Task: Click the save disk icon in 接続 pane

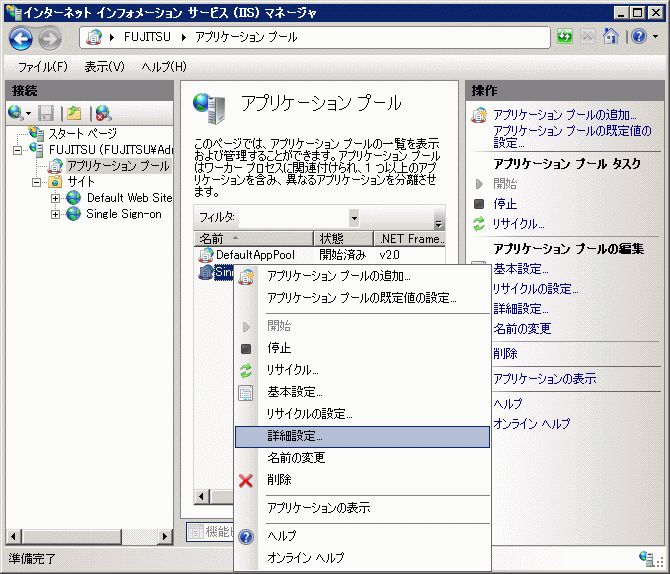Action: [x=46, y=113]
